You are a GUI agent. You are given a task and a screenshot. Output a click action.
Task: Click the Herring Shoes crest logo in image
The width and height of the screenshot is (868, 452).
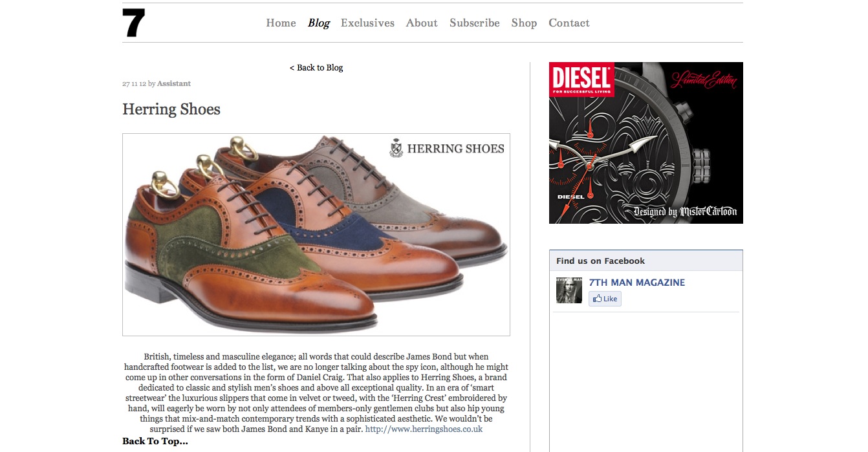(396, 148)
